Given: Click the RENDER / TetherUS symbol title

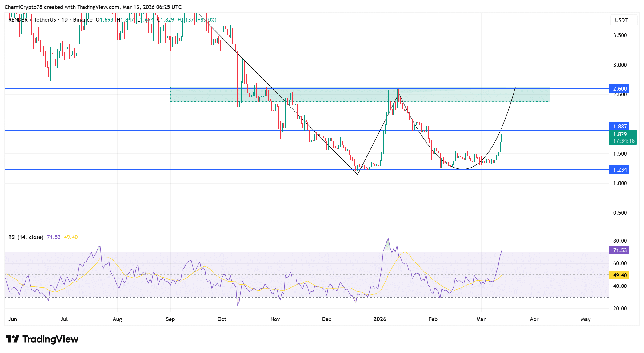Looking at the screenshot, I should pos(32,20).
